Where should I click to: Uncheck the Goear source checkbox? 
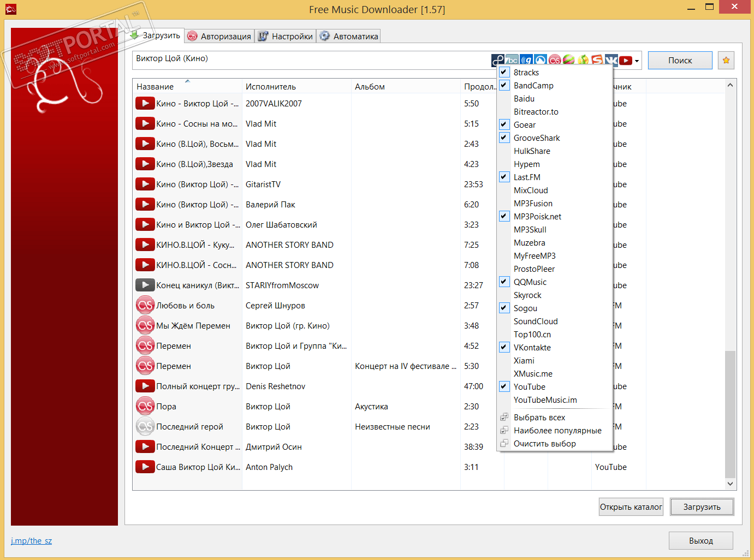pyautogui.click(x=504, y=124)
